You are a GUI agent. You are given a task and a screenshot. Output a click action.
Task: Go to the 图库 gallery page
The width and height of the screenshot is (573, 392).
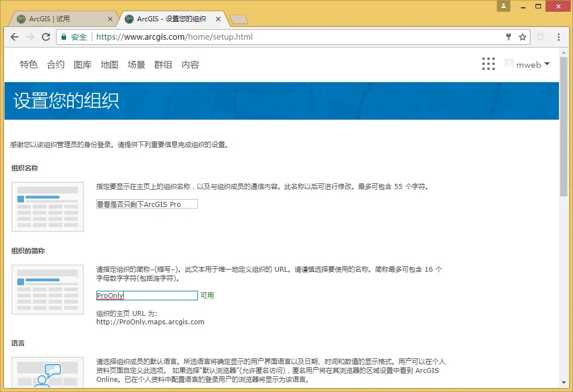coord(83,65)
